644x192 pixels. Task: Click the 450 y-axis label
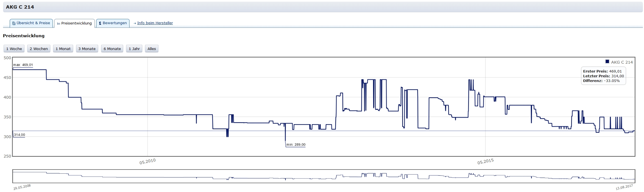point(8,78)
